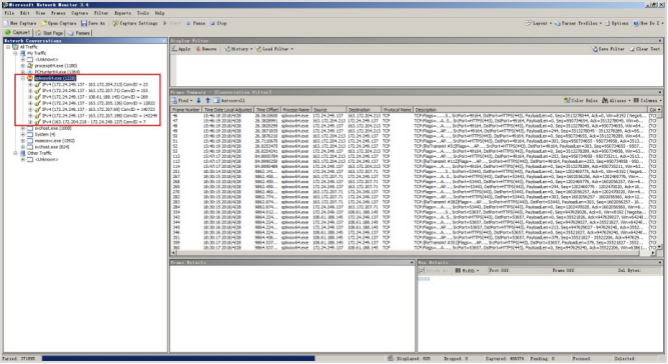This screenshot has width=668, height=364.
Task: Open the Filter menu
Action: pyautogui.click(x=101, y=13)
